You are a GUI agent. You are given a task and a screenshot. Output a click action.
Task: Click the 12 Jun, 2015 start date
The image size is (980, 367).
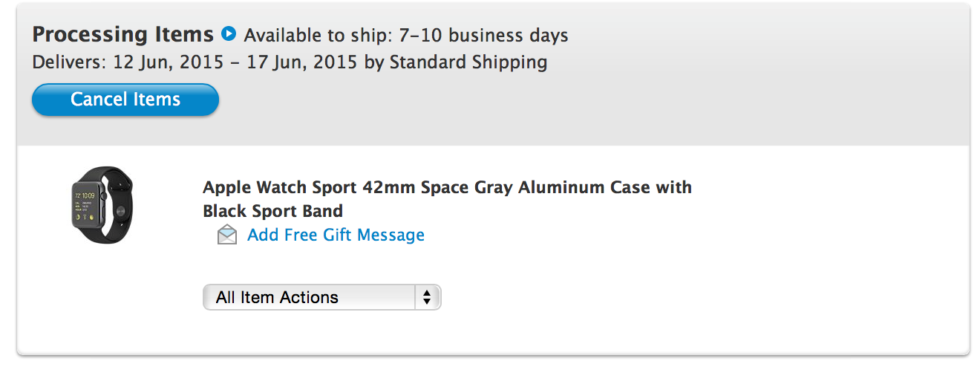coord(169,62)
